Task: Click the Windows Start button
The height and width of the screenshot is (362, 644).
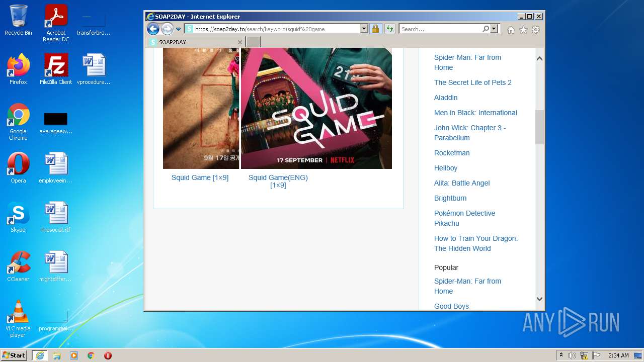Action: (x=15, y=355)
